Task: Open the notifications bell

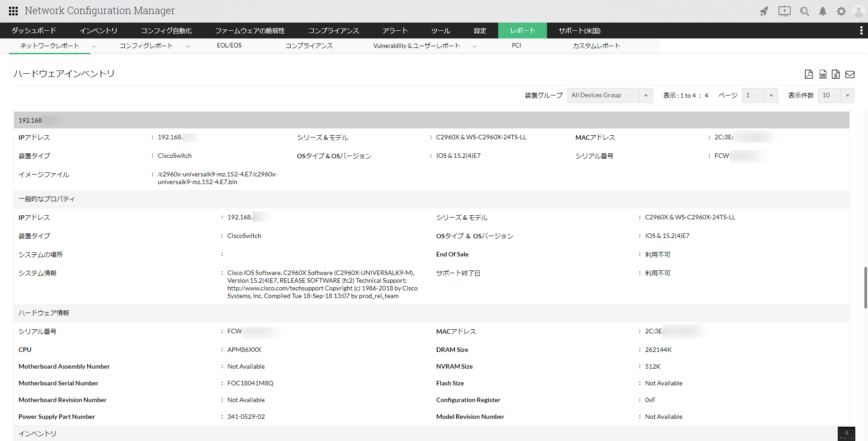Action: 823,11
